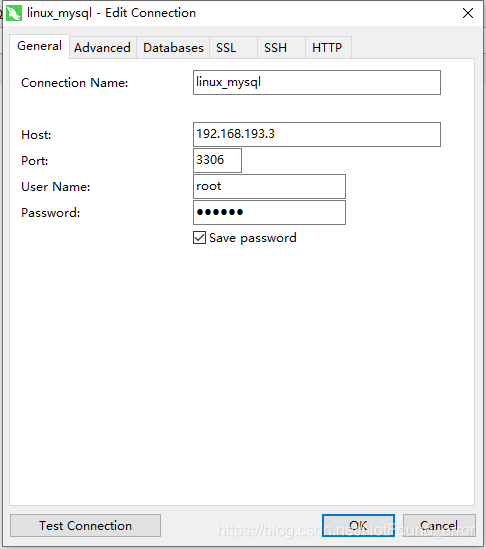This screenshot has height=549, width=486.
Task: Switch to the SSL tab
Action: click(234, 48)
